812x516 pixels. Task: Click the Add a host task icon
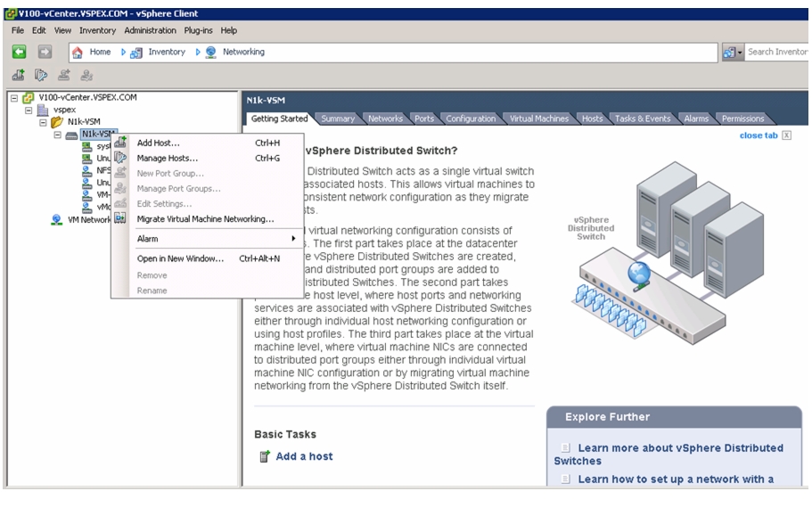pos(265,456)
